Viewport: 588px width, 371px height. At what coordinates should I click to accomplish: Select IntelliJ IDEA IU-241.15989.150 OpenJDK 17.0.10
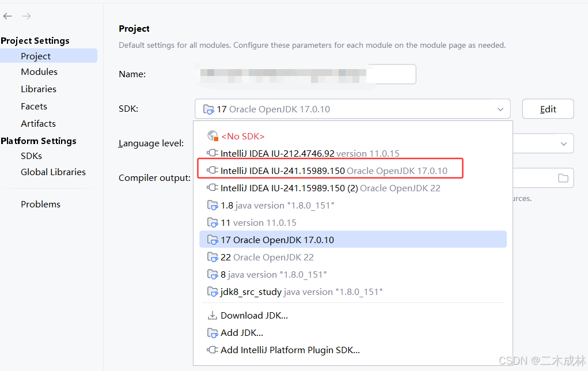tap(353, 171)
